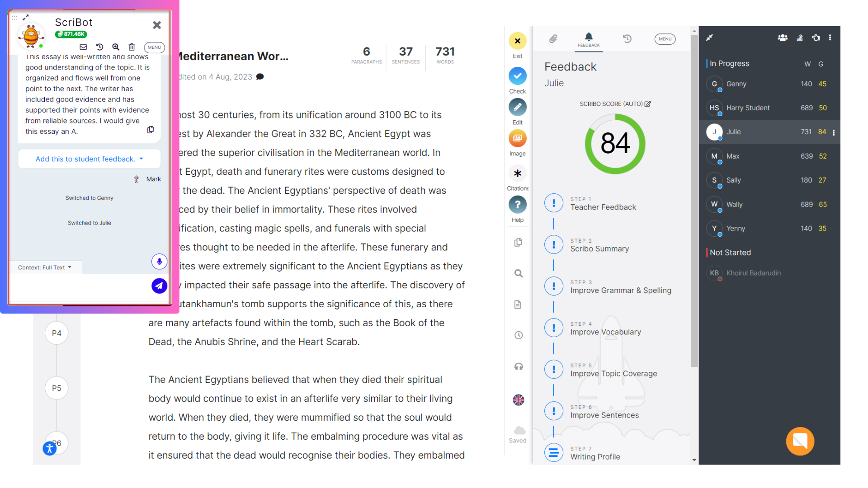Click the accessibility icon at bottom left
Viewport: 868px width, 488px height.
(50, 448)
